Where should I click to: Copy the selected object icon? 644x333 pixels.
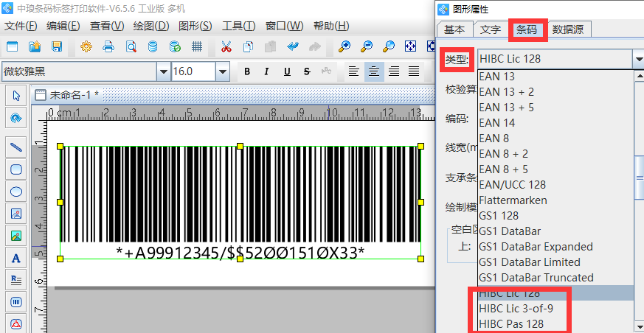click(x=248, y=46)
